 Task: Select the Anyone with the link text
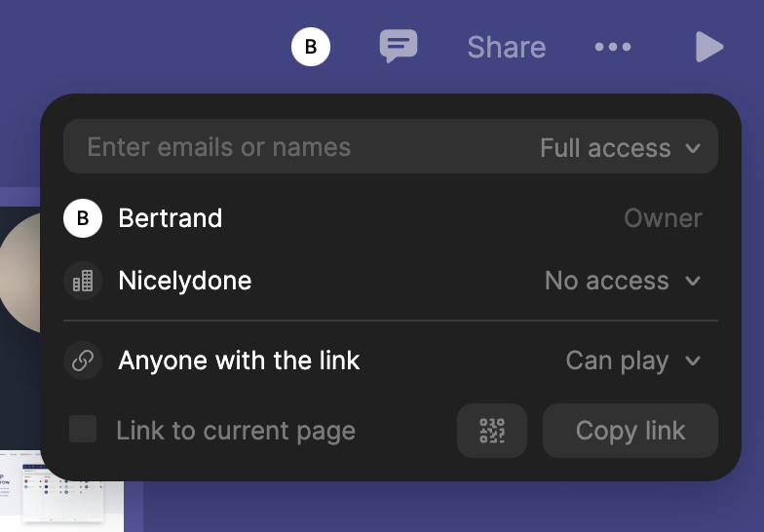tap(239, 361)
